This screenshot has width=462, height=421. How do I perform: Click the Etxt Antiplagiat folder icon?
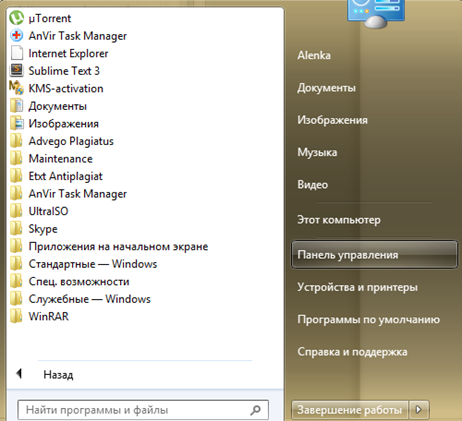(x=16, y=176)
